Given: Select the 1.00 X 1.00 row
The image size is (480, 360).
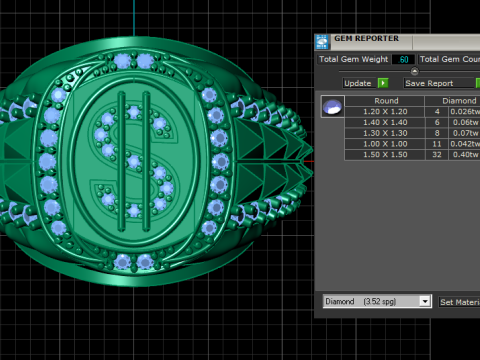Looking at the screenshot, I should point(412,144).
